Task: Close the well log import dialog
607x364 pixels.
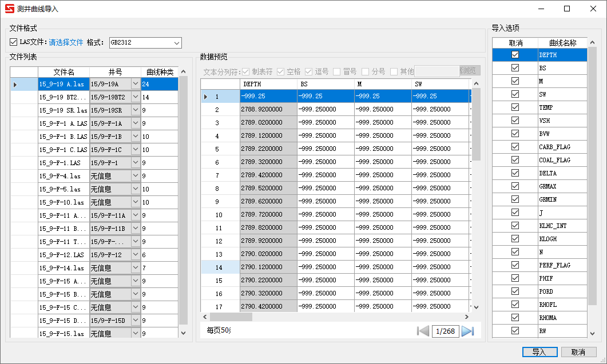Action: 593,9
